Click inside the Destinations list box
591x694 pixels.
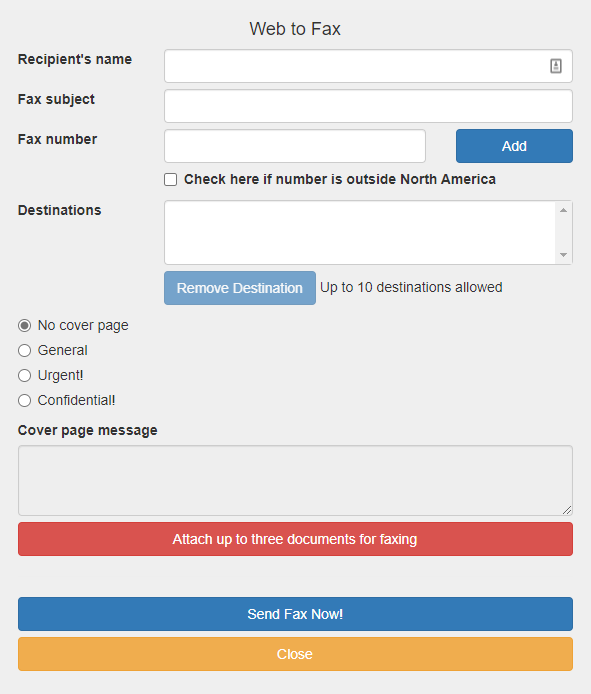(359, 232)
